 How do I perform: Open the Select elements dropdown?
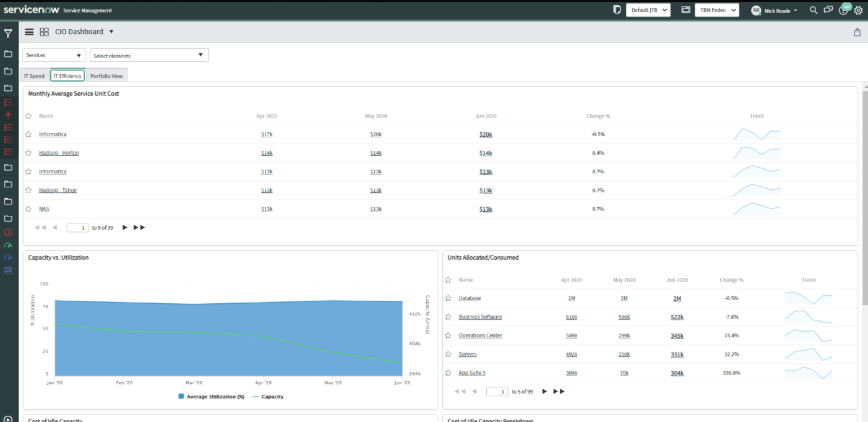coord(149,55)
